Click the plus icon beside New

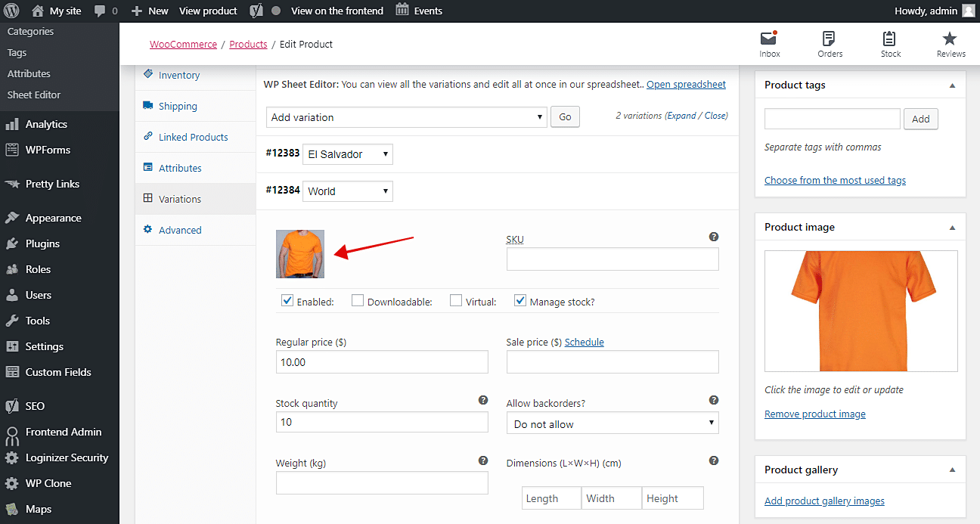pos(136,11)
